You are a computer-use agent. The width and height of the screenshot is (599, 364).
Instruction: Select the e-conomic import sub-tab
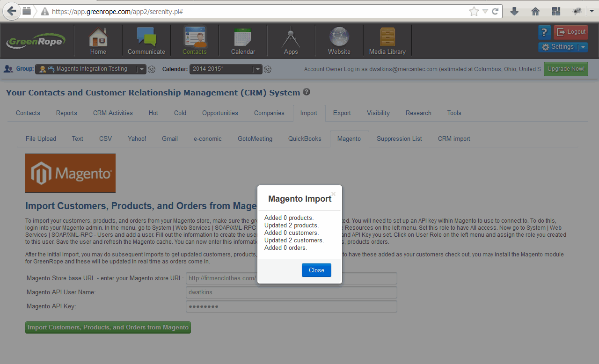208,138
